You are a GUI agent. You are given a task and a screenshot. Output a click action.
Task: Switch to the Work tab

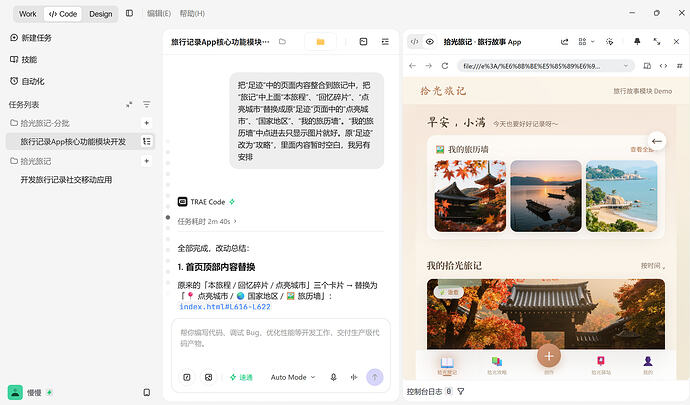point(28,14)
